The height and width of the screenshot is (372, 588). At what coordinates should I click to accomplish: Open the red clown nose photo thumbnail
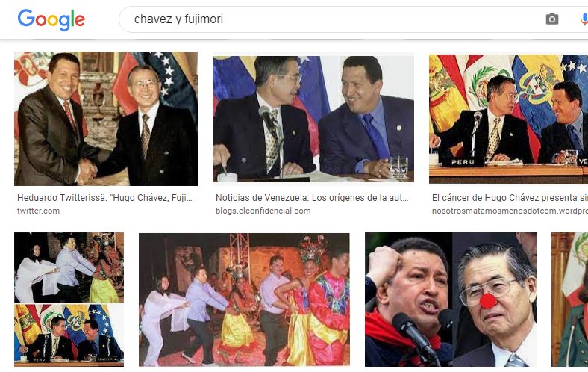point(451,300)
